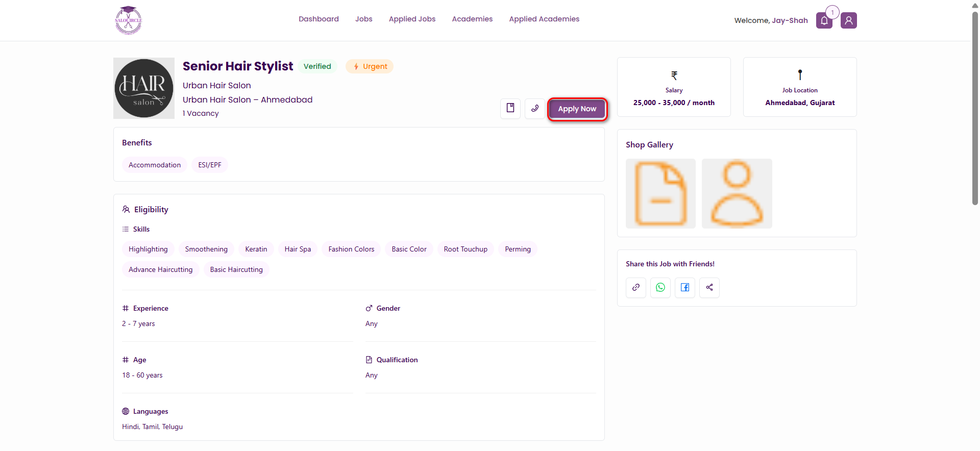Click the Root Touchup skill tag
The height and width of the screenshot is (451, 980).
(465, 249)
